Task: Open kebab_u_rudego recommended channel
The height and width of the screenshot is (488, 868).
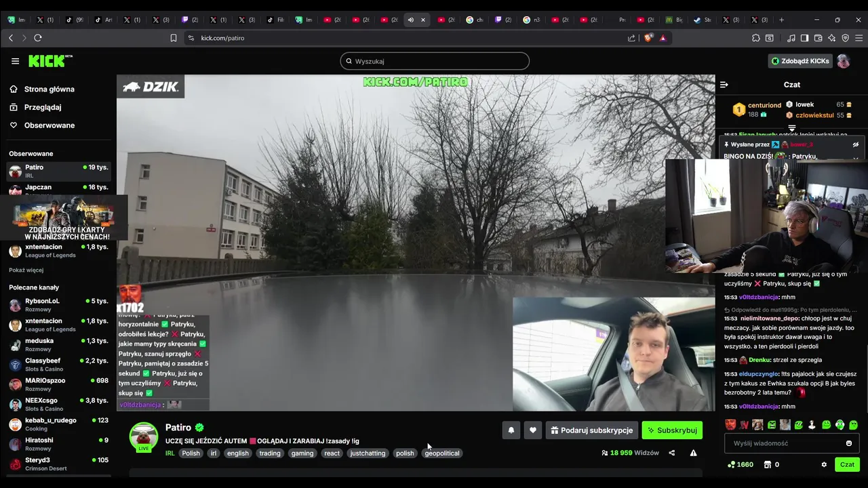Action: 58,424
